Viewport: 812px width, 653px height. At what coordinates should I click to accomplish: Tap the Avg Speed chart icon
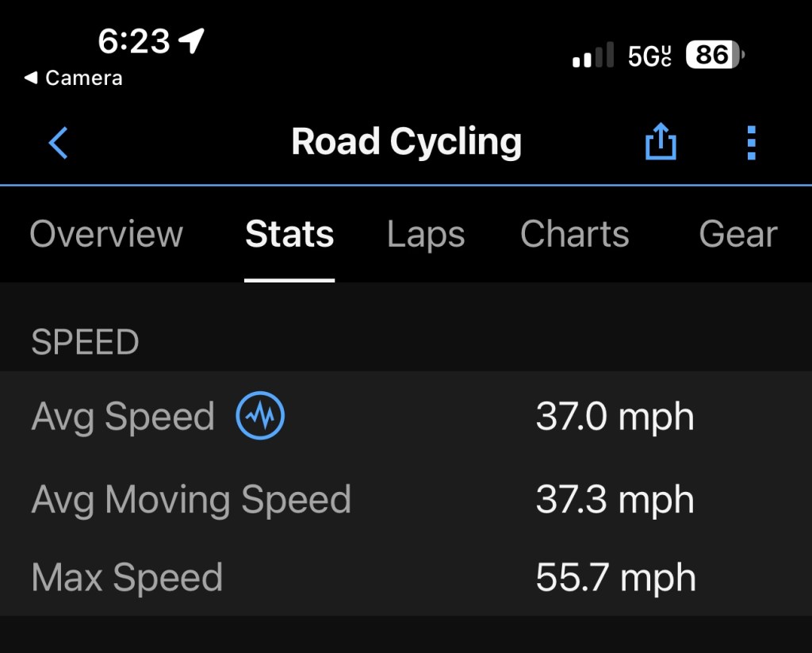260,417
